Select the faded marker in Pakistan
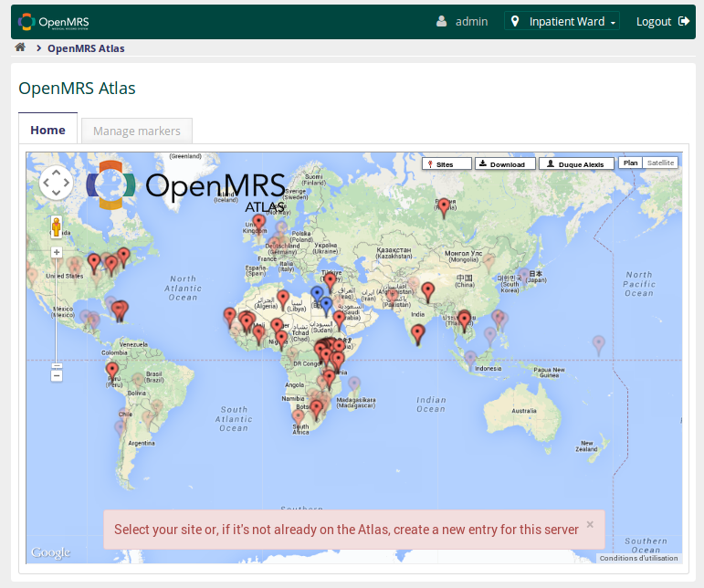 pyautogui.click(x=393, y=298)
